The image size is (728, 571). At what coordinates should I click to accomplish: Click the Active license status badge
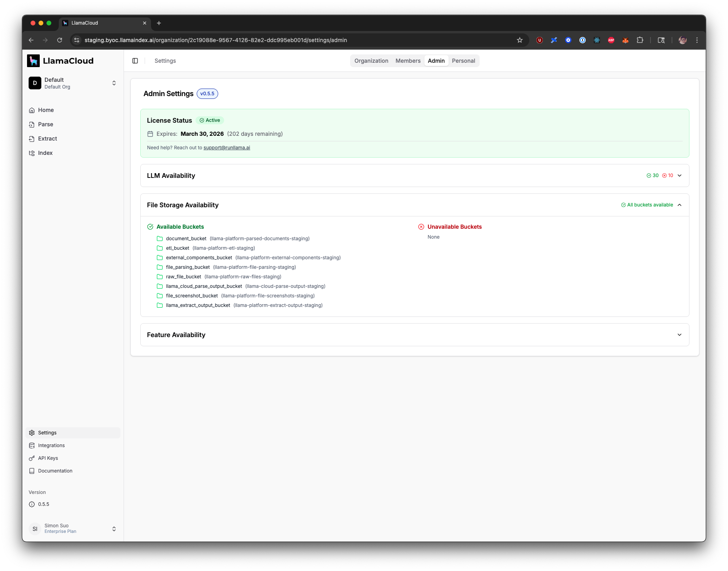(210, 120)
